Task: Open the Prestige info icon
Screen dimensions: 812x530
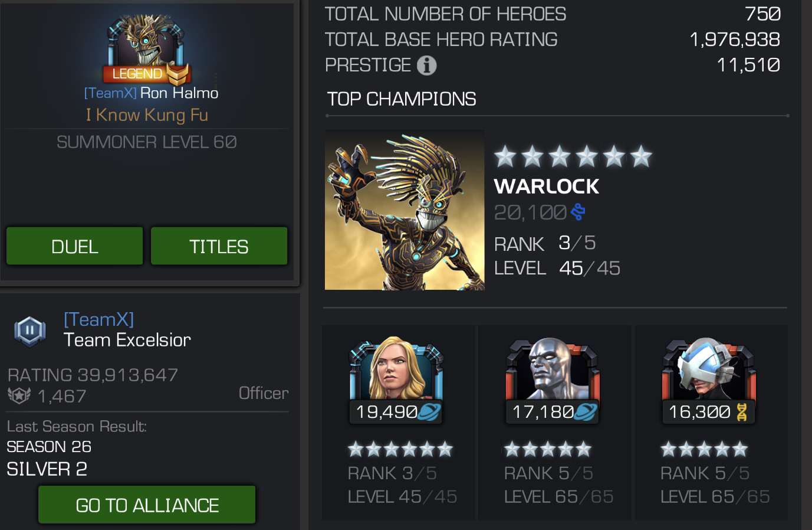Action: (x=426, y=65)
